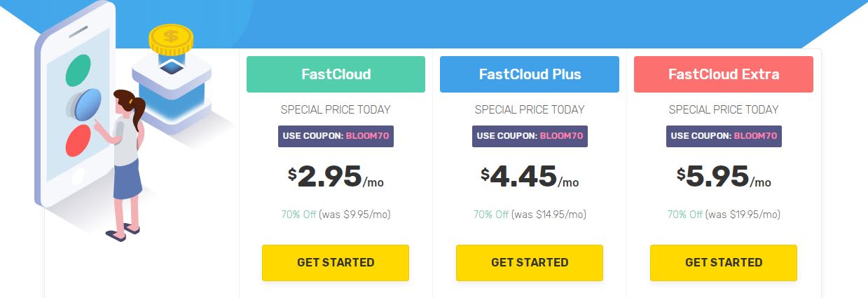The height and width of the screenshot is (298, 868).
Task: Click the red circle on phone illustration
Action: [78, 140]
